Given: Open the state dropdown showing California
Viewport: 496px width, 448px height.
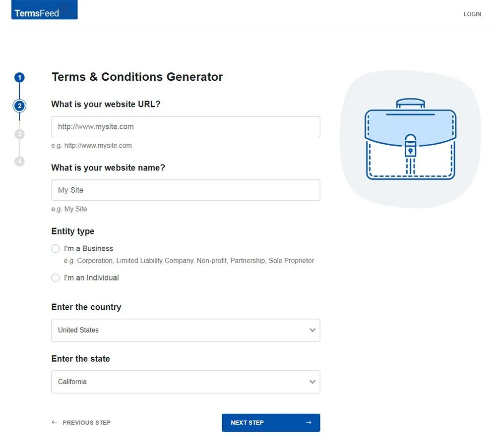Looking at the screenshot, I should [186, 382].
